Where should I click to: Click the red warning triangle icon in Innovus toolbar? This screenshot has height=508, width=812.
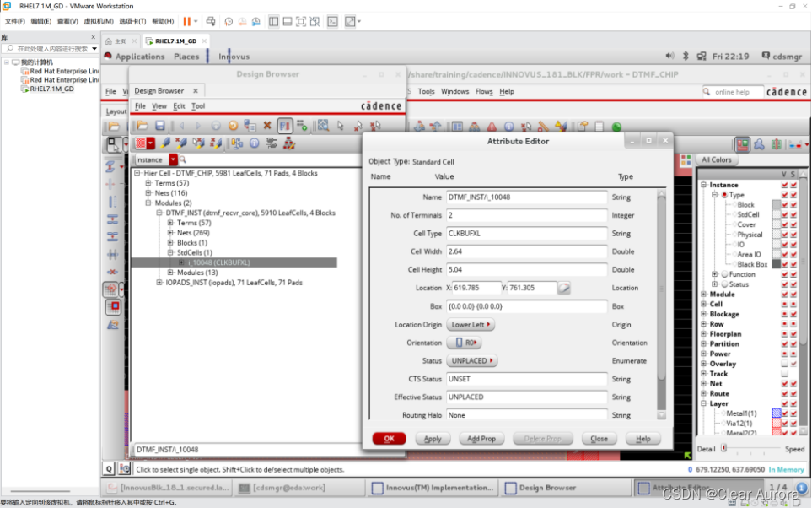pyautogui.click(x=492, y=127)
